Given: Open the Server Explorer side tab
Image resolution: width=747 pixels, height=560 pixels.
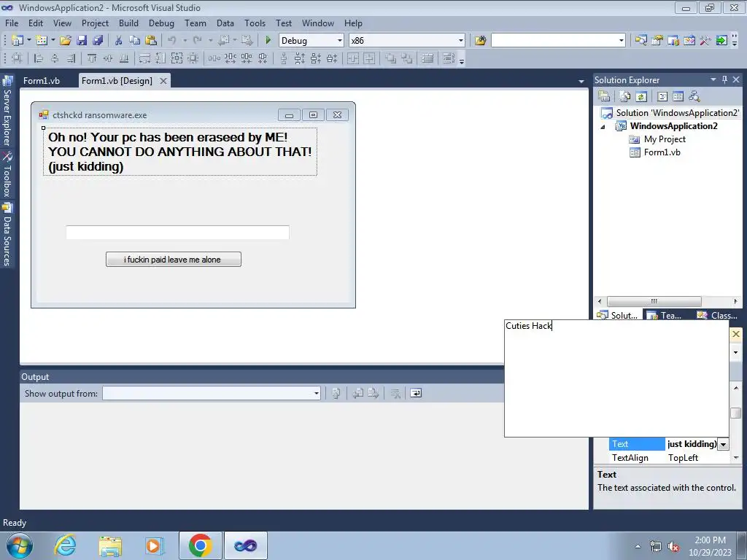Looking at the screenshot, I should coord(7,111).
